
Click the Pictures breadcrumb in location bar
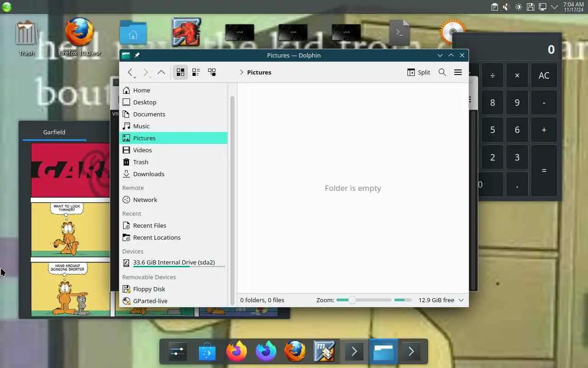point(259,72)
